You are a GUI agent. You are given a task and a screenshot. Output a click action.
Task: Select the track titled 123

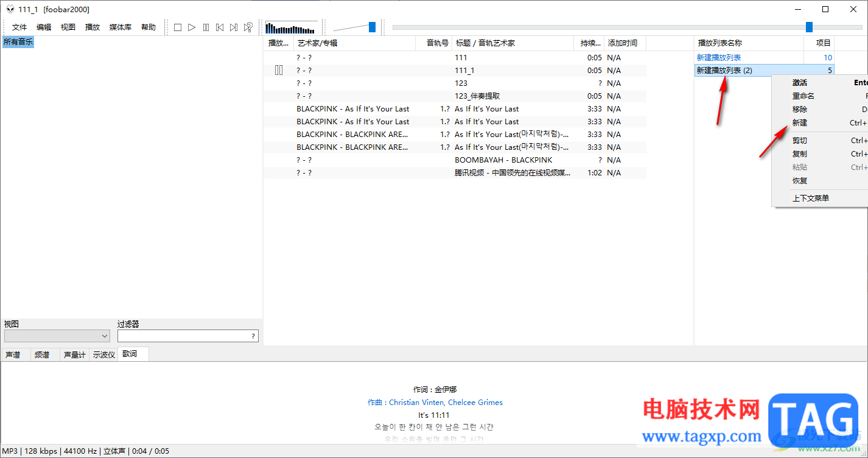pyautogui.click(x=455, y=83)
